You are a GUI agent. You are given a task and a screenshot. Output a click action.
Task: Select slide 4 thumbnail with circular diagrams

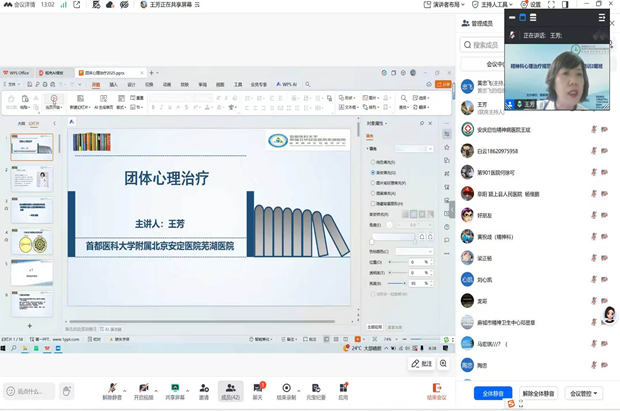tap(32, 241)
